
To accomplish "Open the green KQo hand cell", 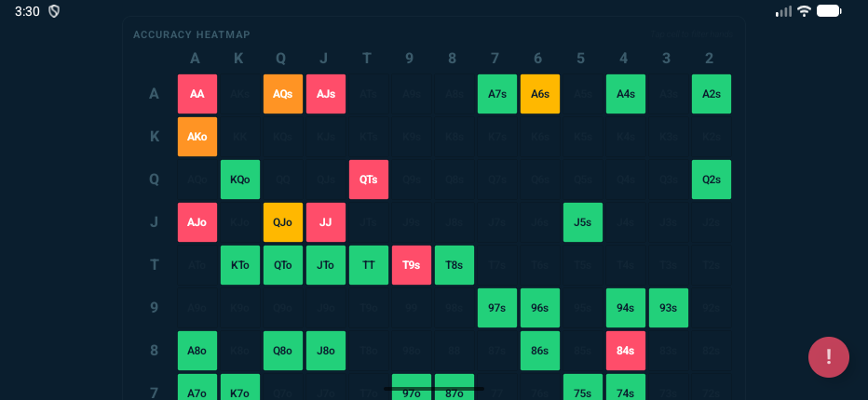I will [240, 180].
